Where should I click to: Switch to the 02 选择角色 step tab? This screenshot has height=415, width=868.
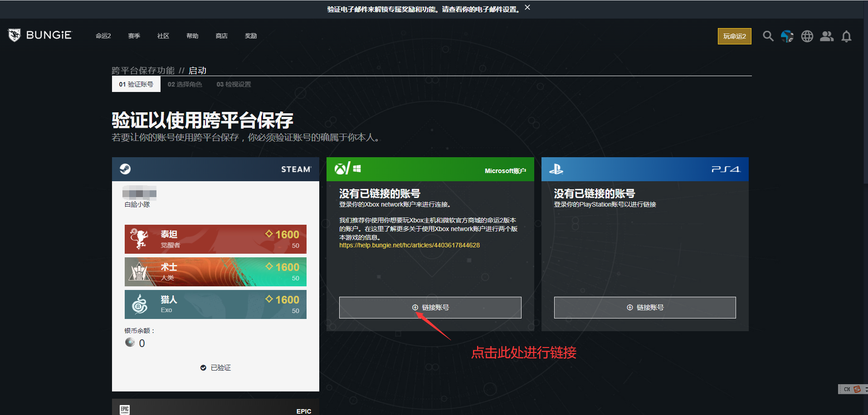(185, 84)
